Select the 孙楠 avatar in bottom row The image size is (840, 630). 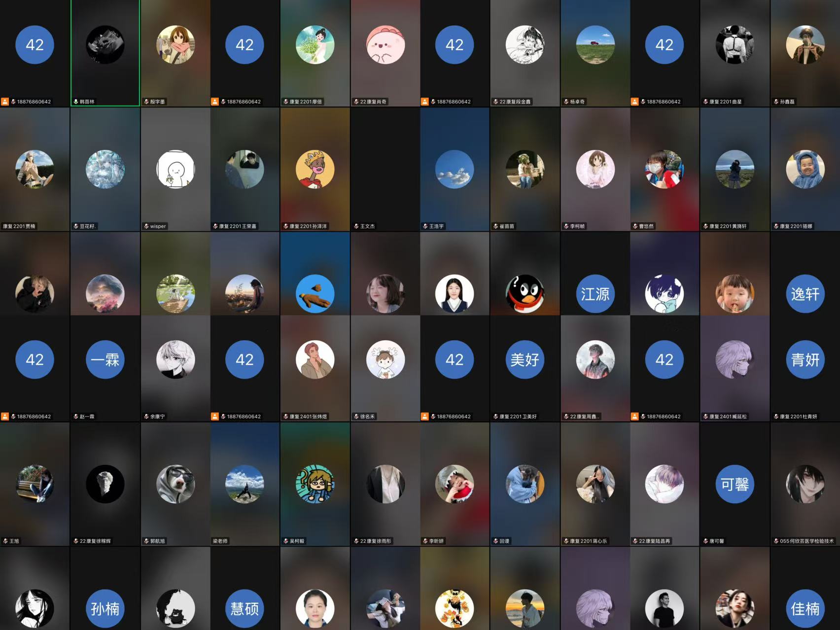[x=105, y=609]
